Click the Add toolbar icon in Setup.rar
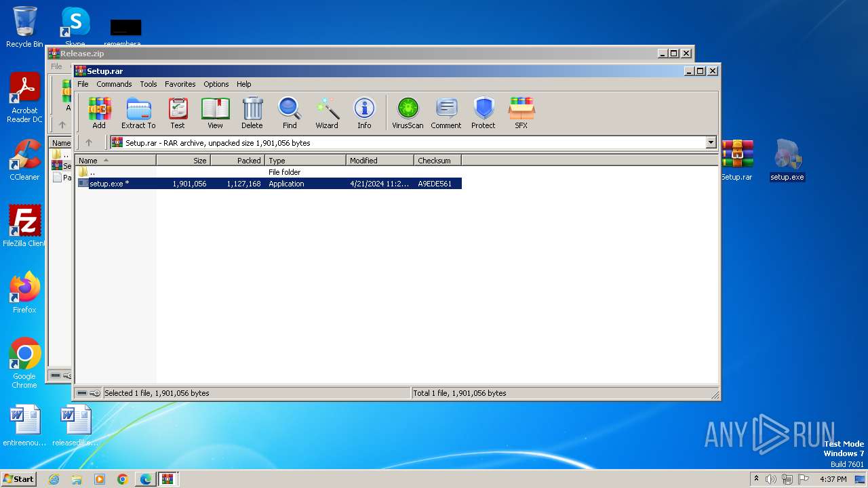Viewport: 868px width, 488px height. (x=99, y=113)
